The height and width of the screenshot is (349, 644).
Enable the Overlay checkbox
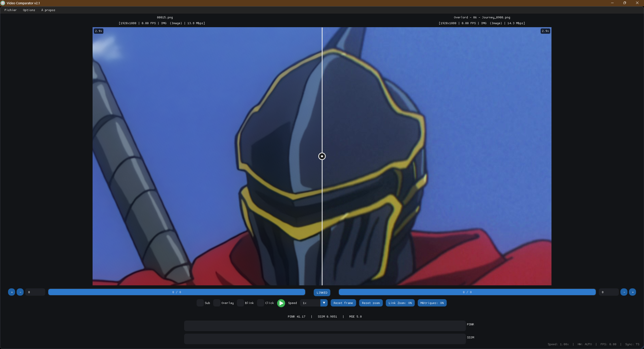click(217, 303)
